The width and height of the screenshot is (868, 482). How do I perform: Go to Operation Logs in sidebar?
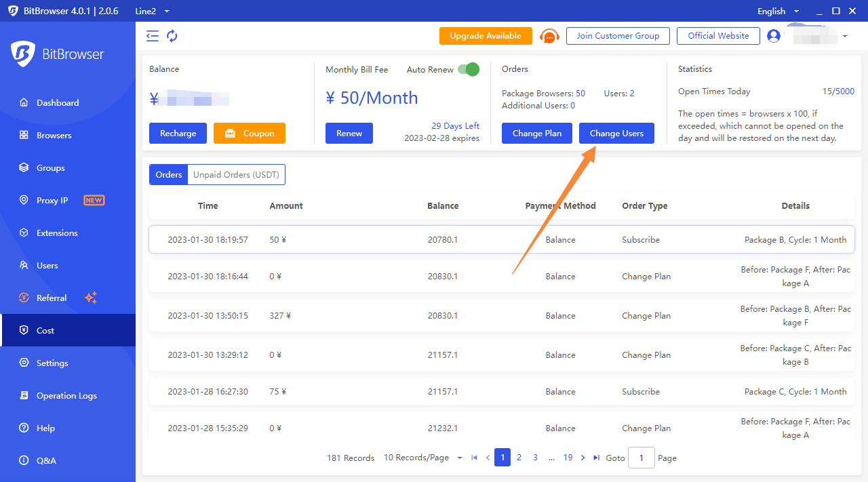pyautogui.click(x=66, y=396)
